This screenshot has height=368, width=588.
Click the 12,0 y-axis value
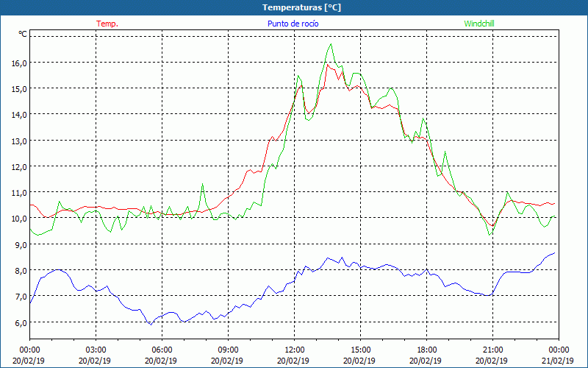pyautogui.click(x=19, y=167)
